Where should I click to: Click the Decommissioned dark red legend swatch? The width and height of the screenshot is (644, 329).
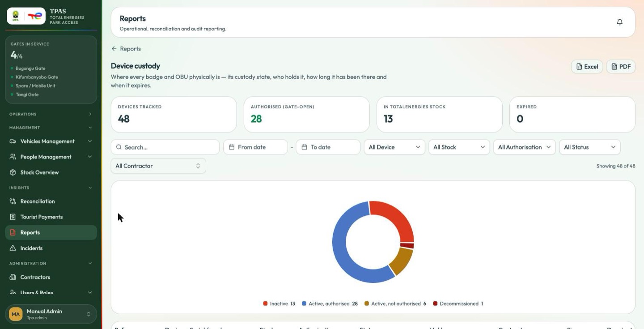click(x=435, y=303)
